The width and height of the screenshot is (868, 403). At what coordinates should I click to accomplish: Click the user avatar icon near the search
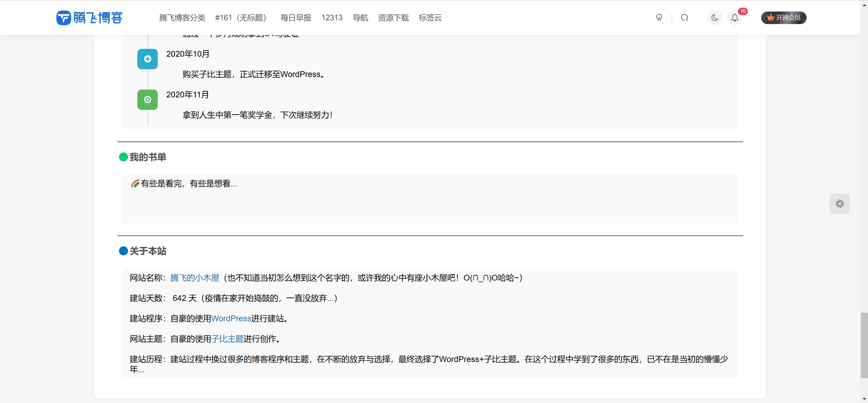pyautogui.click(x=659, y=18)
